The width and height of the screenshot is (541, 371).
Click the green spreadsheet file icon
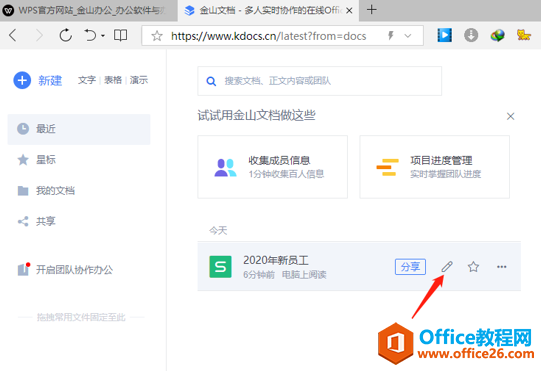click(x=220, y=267)
